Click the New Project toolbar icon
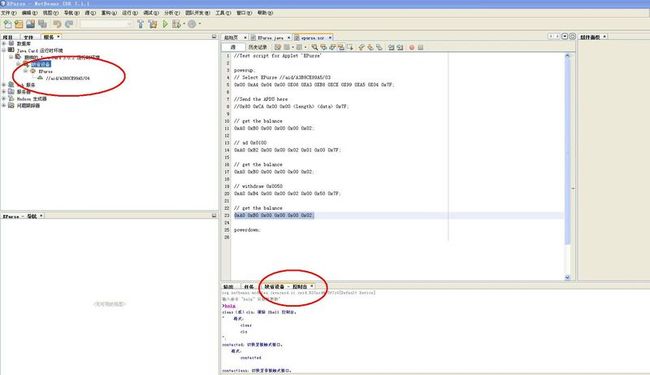 [19, 24]
